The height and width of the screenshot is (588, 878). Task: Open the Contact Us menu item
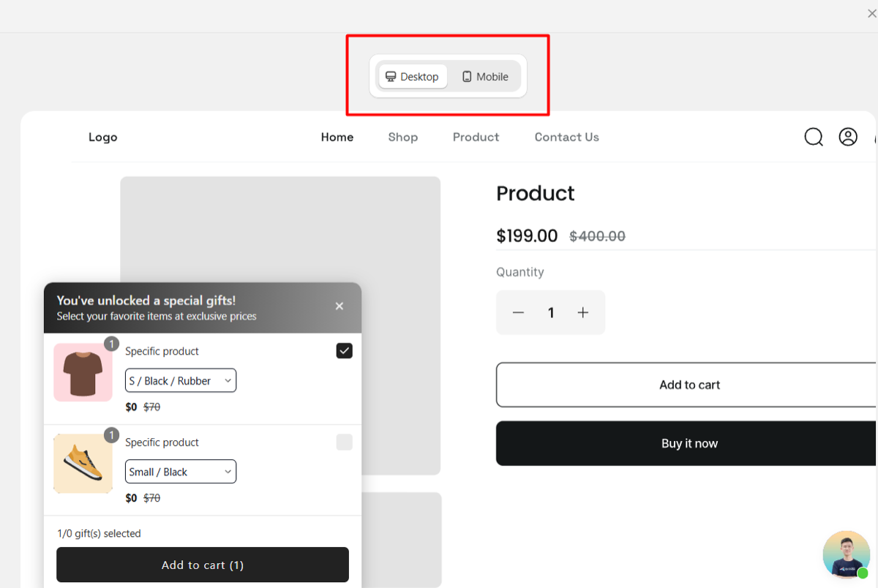click(567, 137)
